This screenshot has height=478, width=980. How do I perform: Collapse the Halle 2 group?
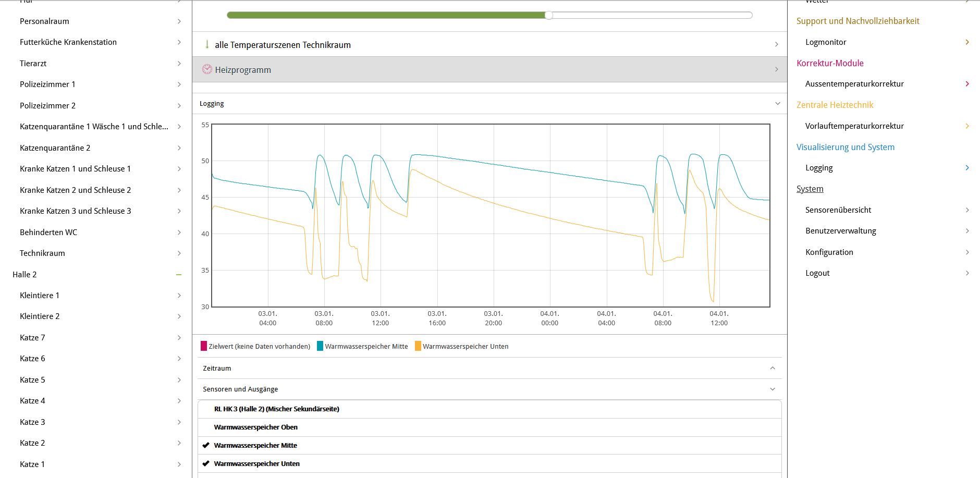[x=179, y=274]
